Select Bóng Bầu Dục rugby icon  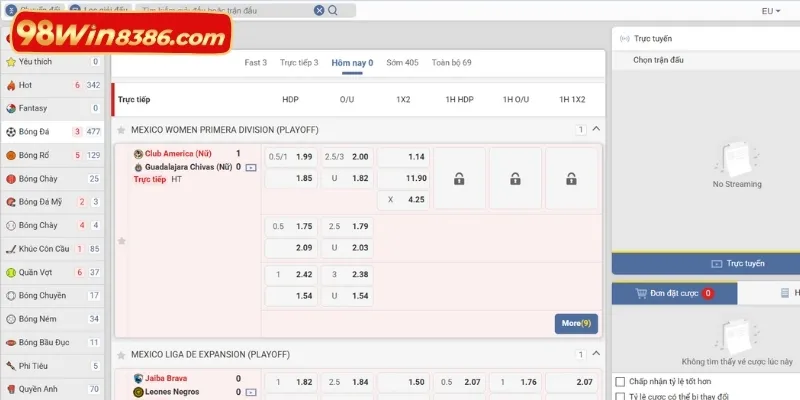click(x=11, y=342)
